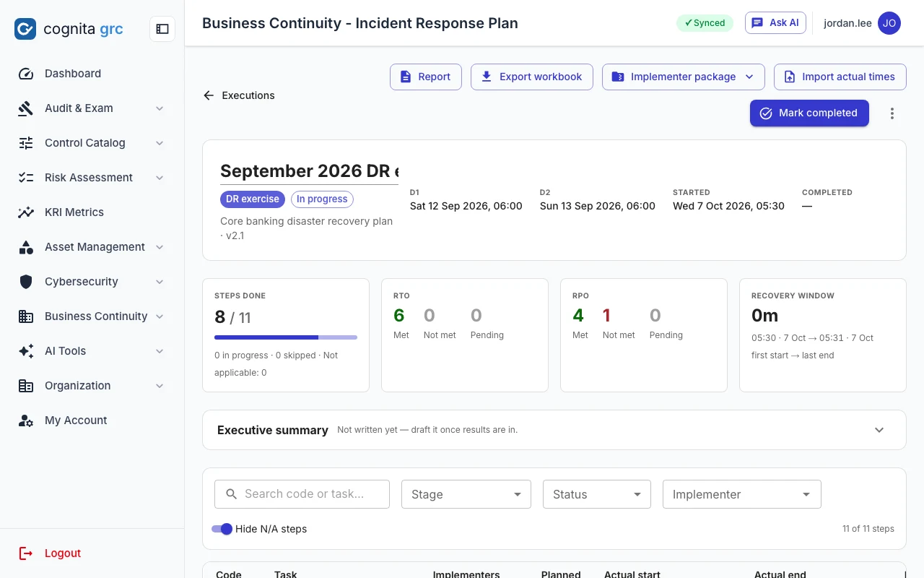The height and width of the screenshot is (578, 924).
Task: Click the Business Continuity building icon
Action: click(x=26, y=316)
